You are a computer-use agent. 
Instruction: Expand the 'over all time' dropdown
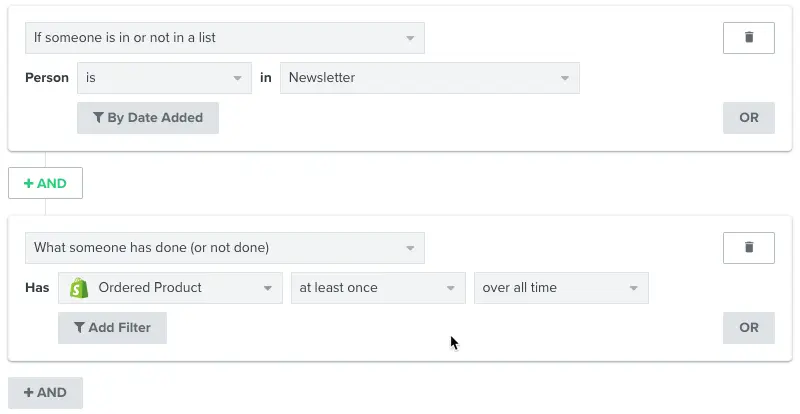560,288
